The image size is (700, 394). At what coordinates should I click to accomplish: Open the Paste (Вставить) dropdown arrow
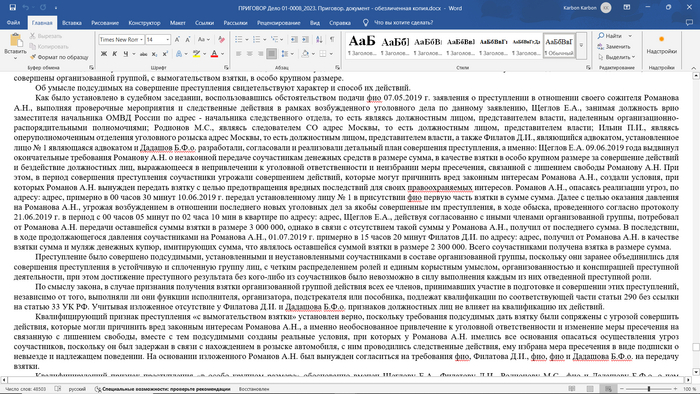pos(16,58)
